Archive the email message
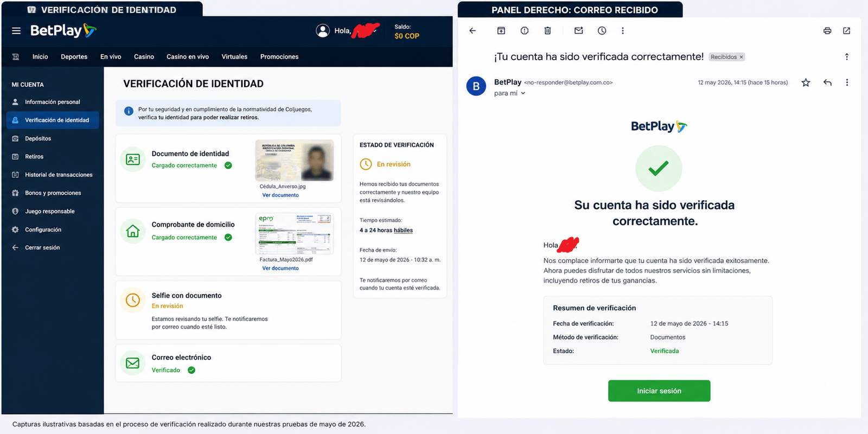The width and height of the screenshot is (868, 434). [x=501, y=31]
